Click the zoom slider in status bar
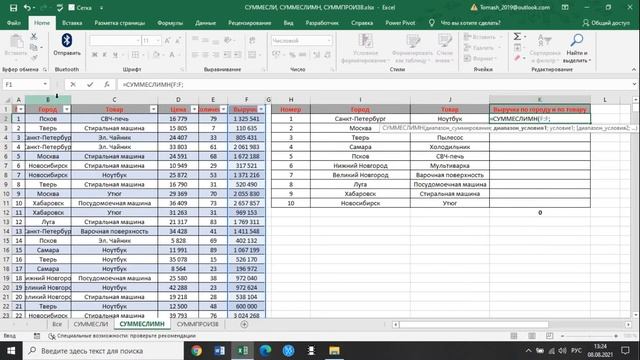 tap(589, 336)
